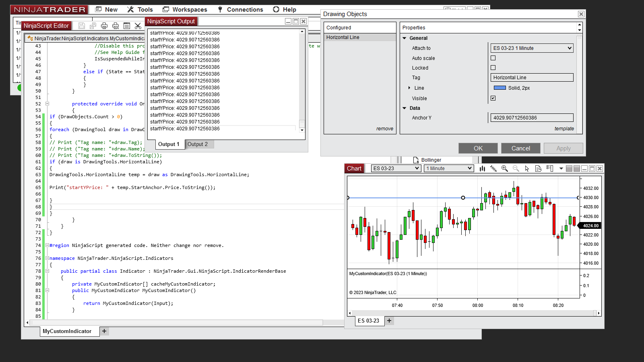The height and width of the screenshot is (362, 644).
Task: Expand the Line property row
Action: (409, 88)
